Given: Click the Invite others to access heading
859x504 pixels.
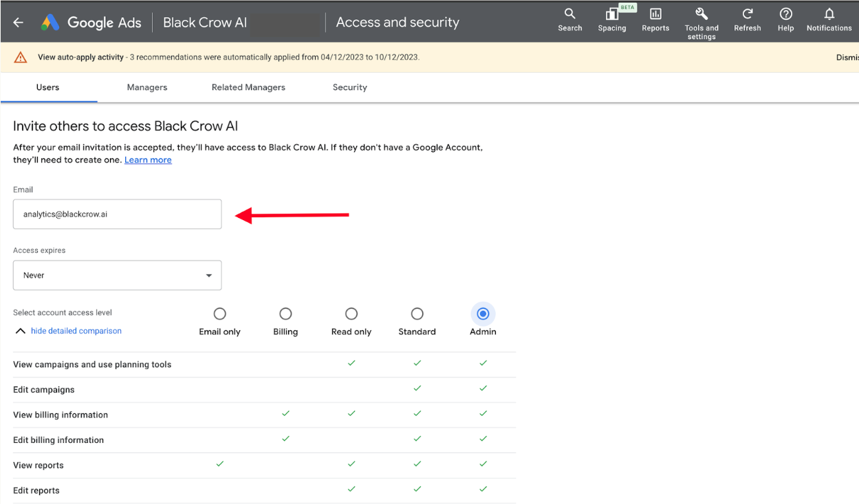Looking at the screenshot, I should tap(126, 126).
